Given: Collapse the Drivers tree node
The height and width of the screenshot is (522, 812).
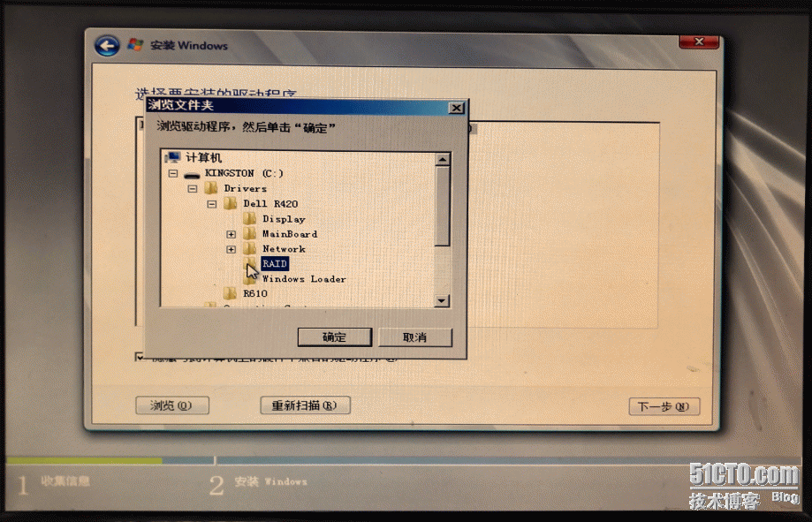Looking at the screenshot, I should 192,189.
